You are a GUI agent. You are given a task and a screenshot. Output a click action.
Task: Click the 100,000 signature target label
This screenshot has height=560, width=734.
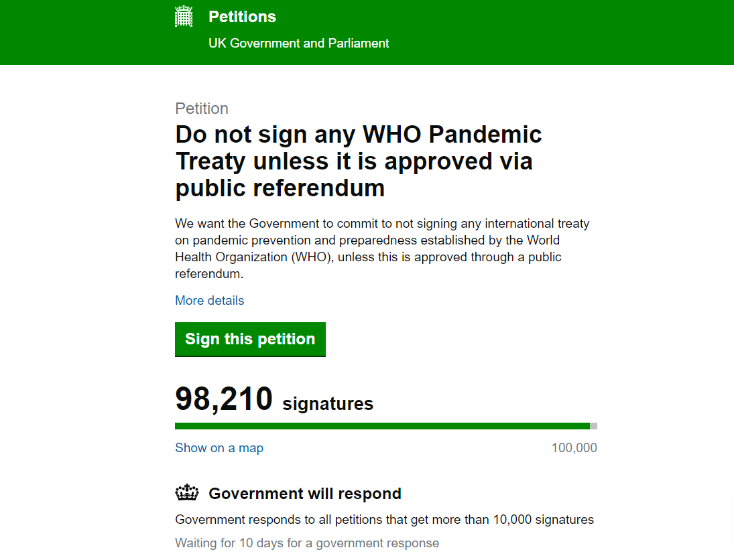point(574,448)
